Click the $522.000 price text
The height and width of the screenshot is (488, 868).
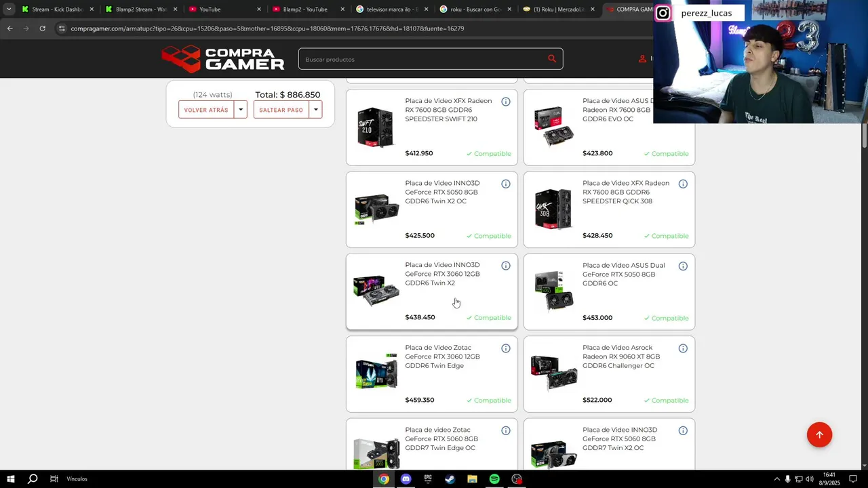[597, 400]
